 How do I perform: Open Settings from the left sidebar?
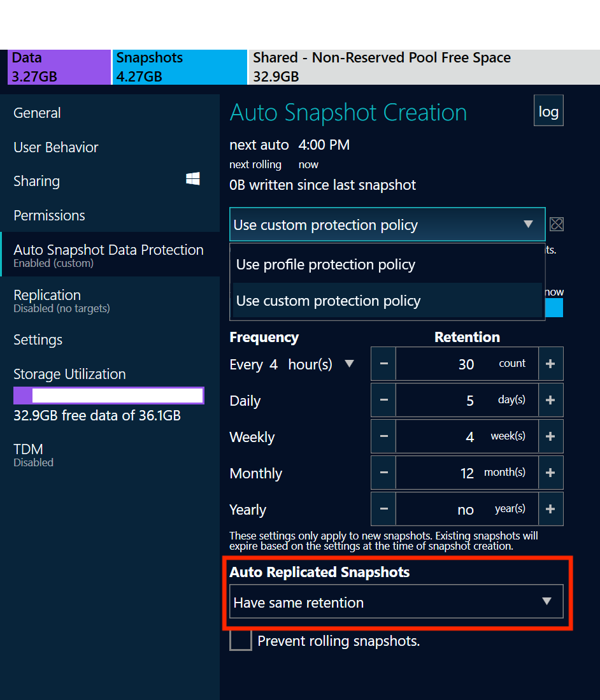click(38, 339)
